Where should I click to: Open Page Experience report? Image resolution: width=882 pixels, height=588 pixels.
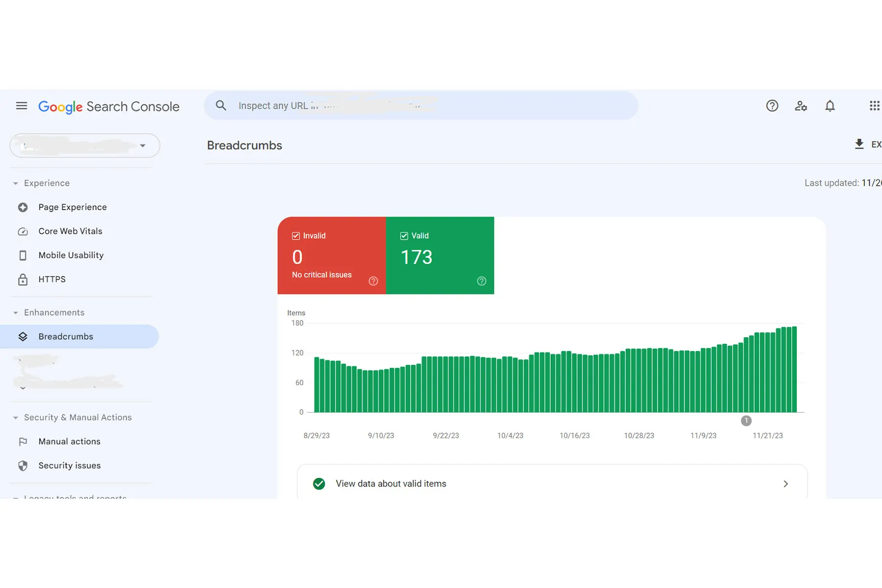tap(73, 207)
